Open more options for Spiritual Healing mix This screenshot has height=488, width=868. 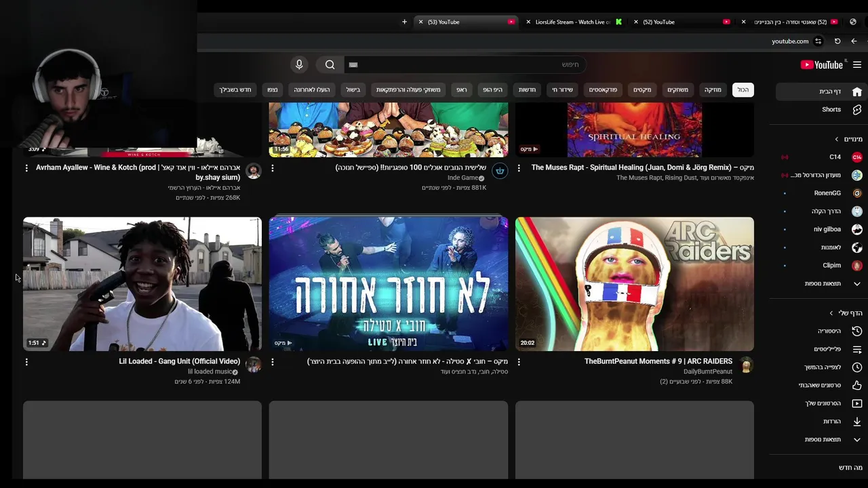[x=519, y=168]
